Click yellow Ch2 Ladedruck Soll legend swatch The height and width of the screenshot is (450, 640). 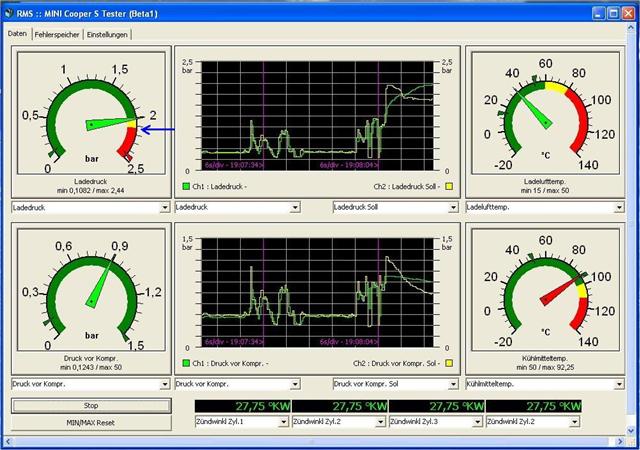click(x=449, y=186)
